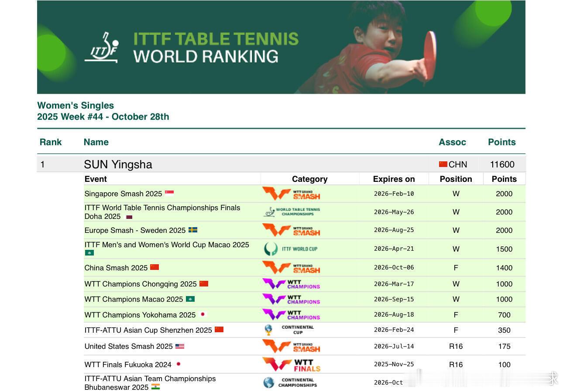Viewport: 563px width, 392px height.
Task: Click the World Table Tennis Championships category logo
Action: (292, 212)
